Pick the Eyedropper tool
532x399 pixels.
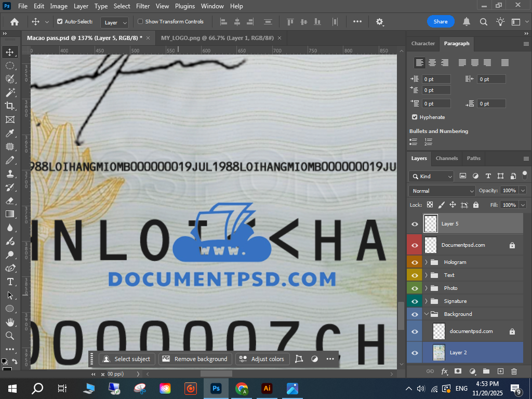(10, 133)
